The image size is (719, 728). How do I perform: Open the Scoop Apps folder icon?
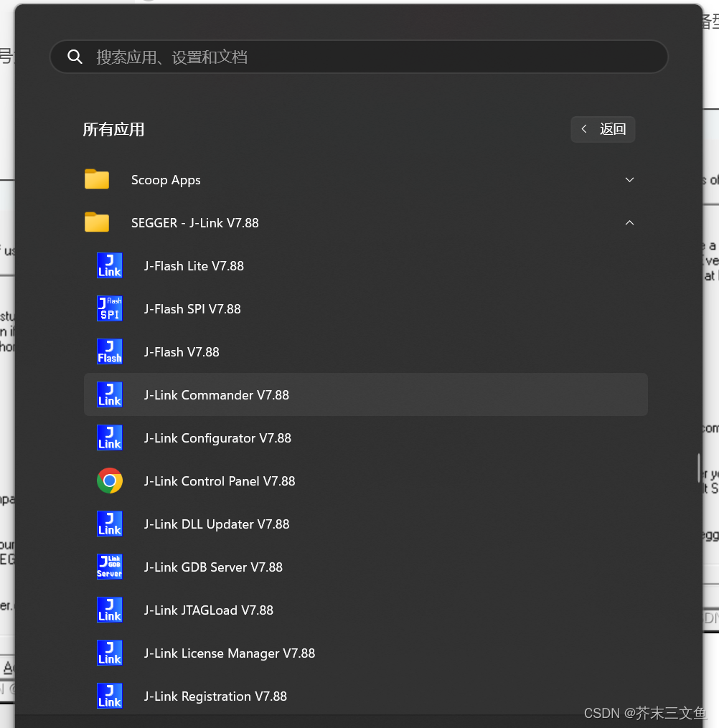(97, 179)
